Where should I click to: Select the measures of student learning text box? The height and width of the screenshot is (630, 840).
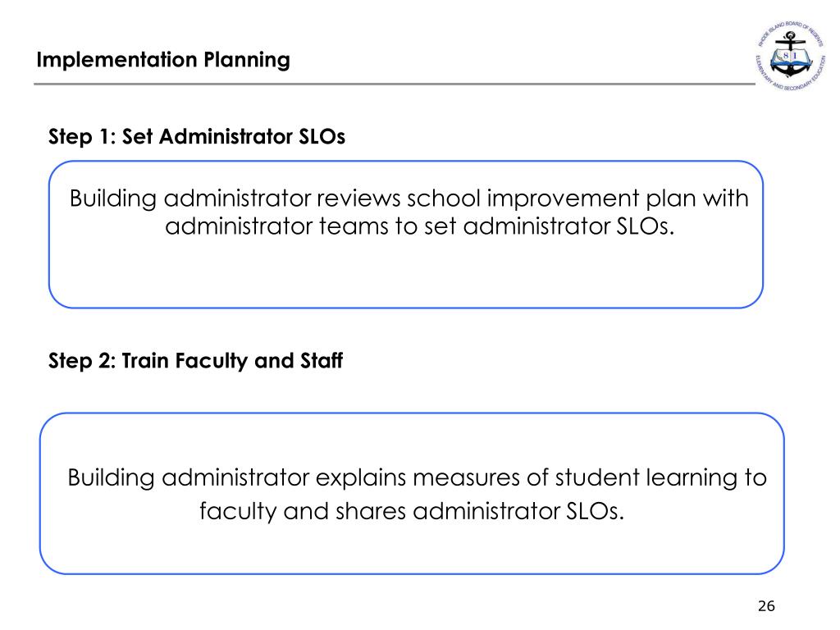coord(412,493)
